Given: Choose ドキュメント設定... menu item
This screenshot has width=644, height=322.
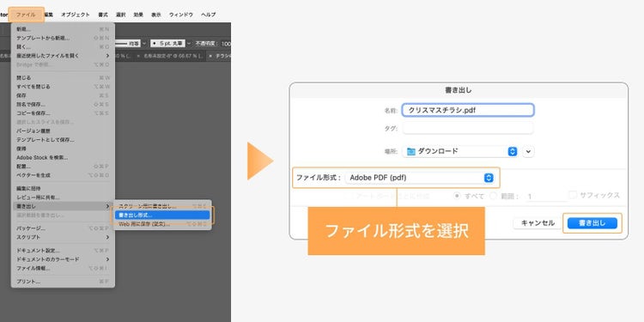Looking at the screenshot, I should pyautogui.click(x=63, y=251).
